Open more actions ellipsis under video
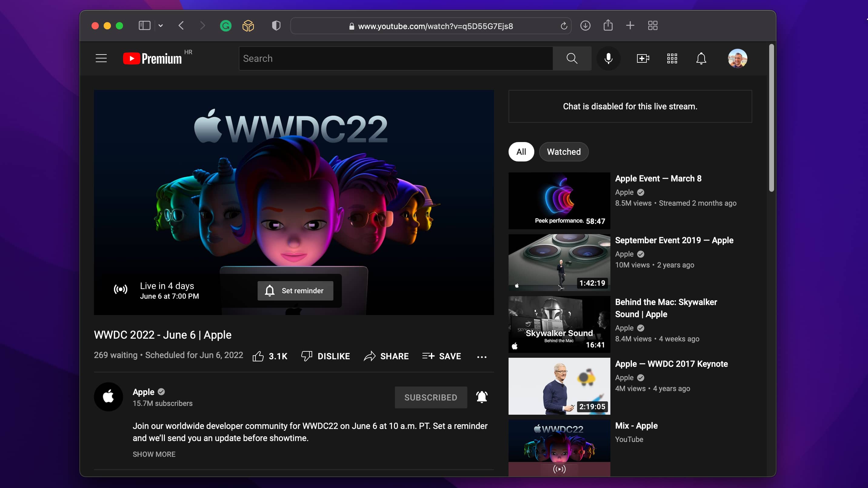 pos(482,357)
